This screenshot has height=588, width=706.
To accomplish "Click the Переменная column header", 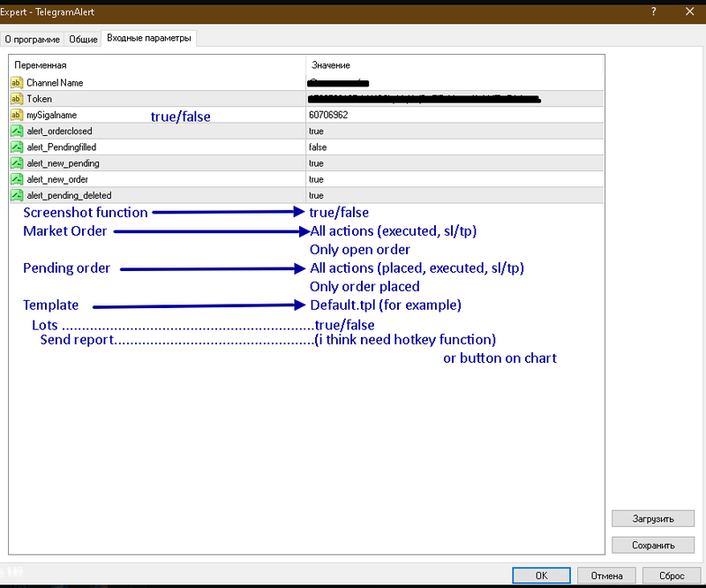I will point(158,65).
